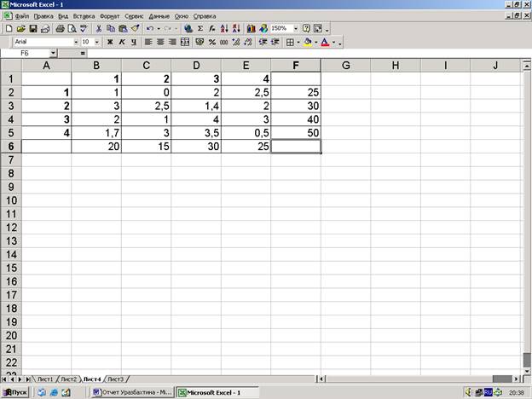The height and width of the screenshot is (399, 532).
Task: Open the Файл menu
Action: [x=22, y=16]
